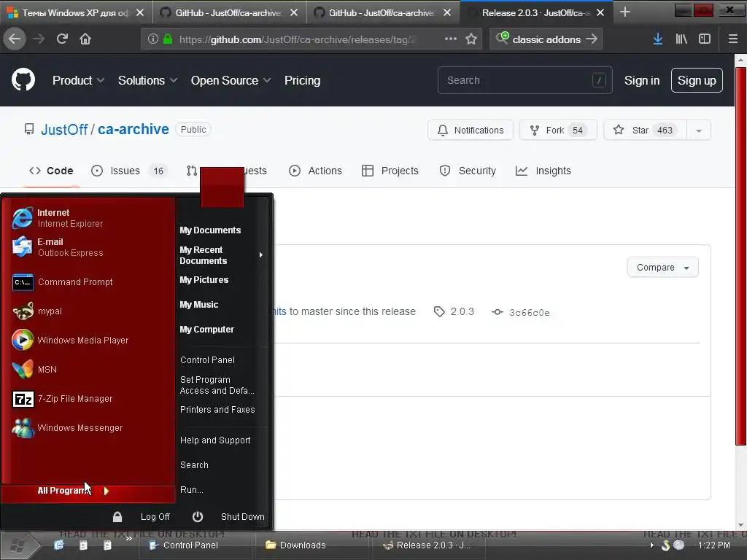
Task: Open the Star lists dropdown arrow
Action: pos(699,131)
